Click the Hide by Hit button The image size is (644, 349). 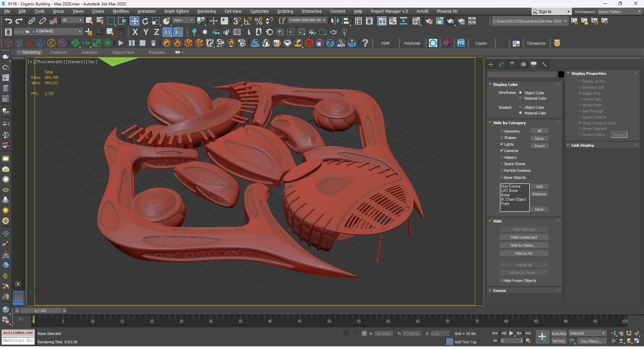(x=524, y=253)
